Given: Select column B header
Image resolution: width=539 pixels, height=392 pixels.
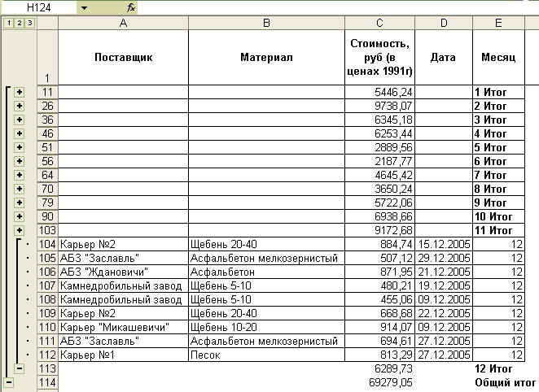Looking at the screenshot, I should pyautogui.click(x=266, y=23).
